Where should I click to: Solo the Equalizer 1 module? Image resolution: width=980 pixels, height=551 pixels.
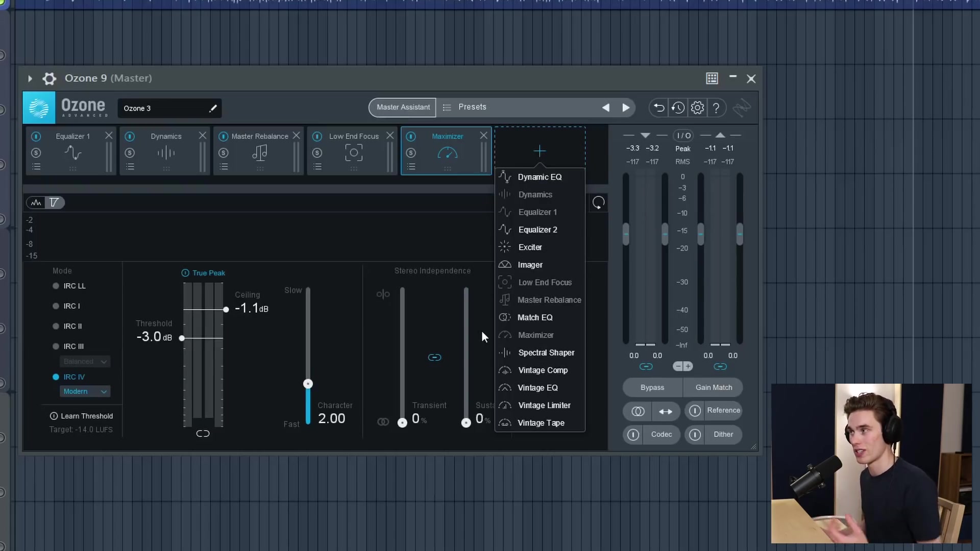(x=36, y=153)
